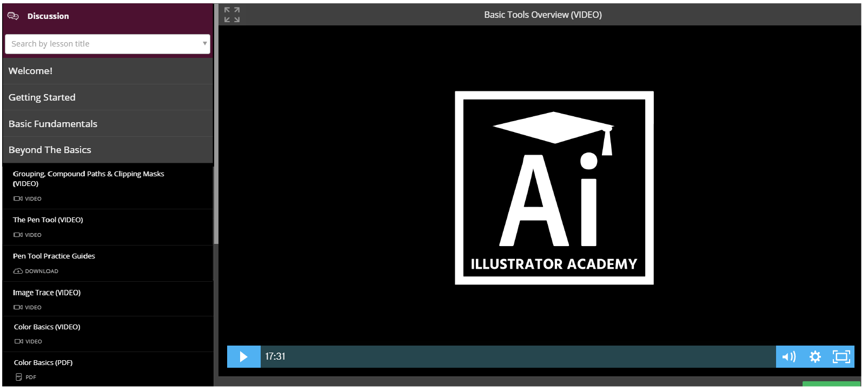Screen dimensions: 868x391
Task: Click video camera icon under The Pen Tool
Action: [18, 235]
